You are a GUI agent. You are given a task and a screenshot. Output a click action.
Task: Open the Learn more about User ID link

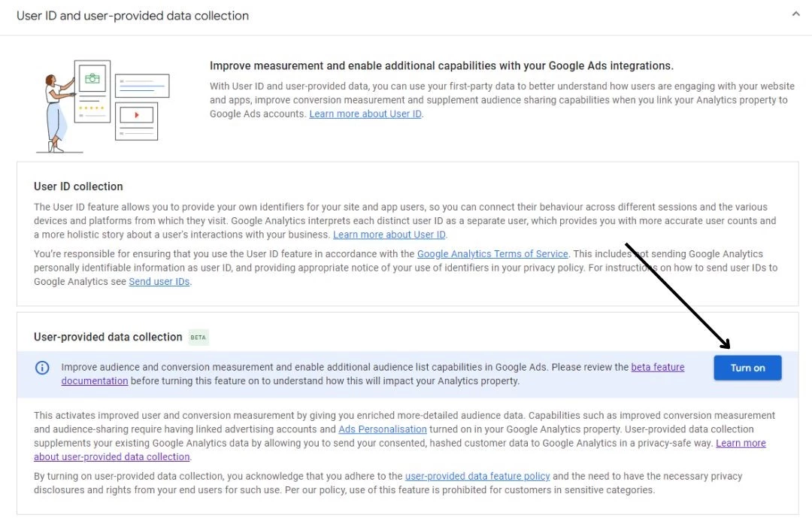pos(365,114)
